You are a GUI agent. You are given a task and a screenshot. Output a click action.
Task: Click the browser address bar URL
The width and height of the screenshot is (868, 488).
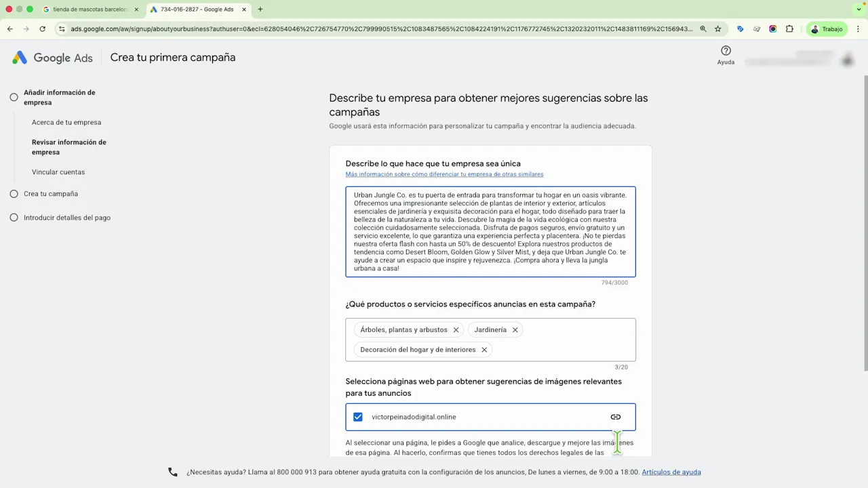pos(381,29)
